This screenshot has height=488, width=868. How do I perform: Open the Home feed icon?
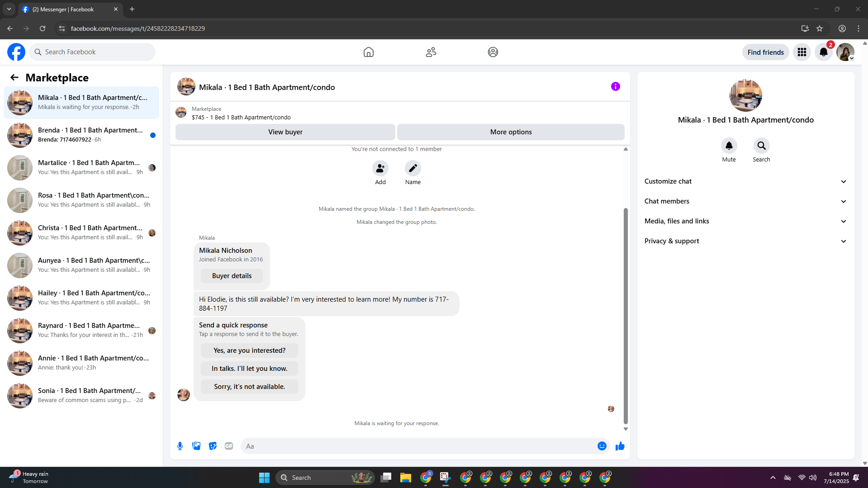369,52
